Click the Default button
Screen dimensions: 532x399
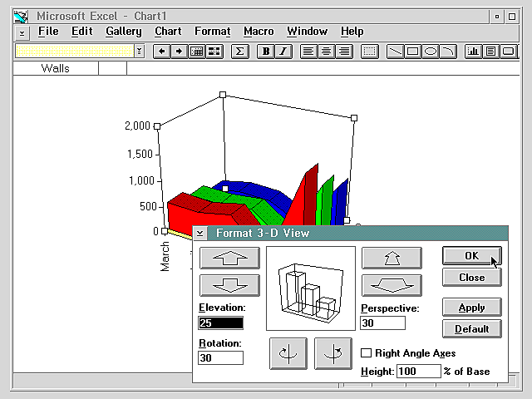click(x=471, y=329)
